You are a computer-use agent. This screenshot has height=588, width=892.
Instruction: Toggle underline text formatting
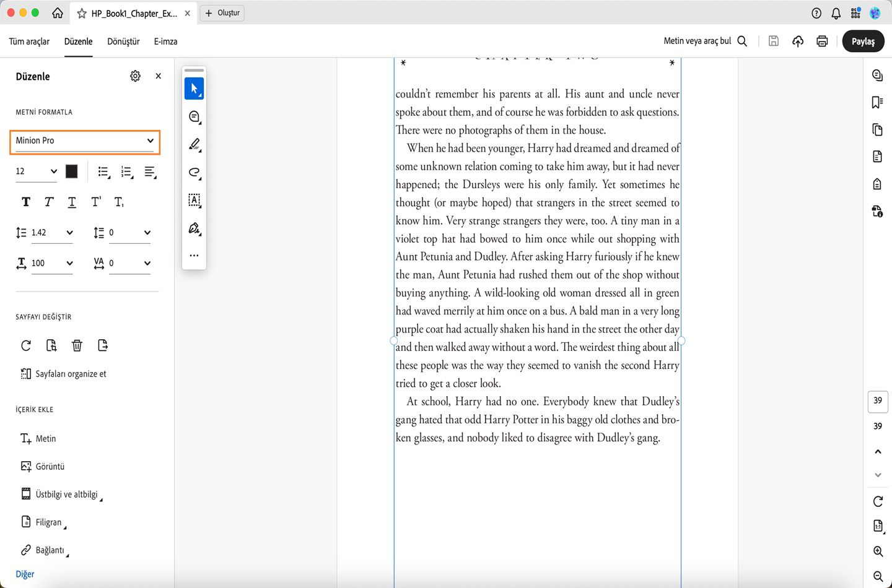[71, 202]
